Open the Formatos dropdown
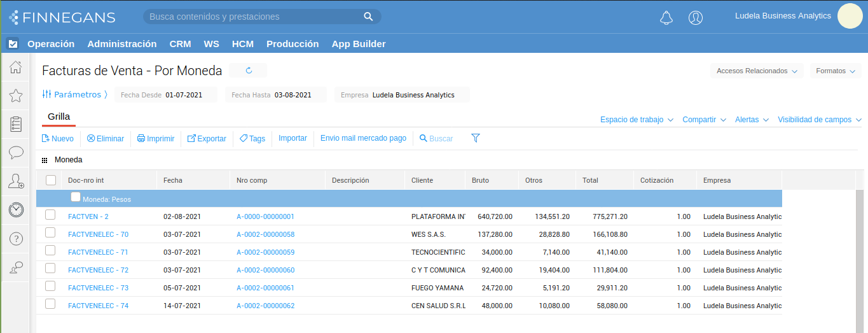 click(835, 71)
